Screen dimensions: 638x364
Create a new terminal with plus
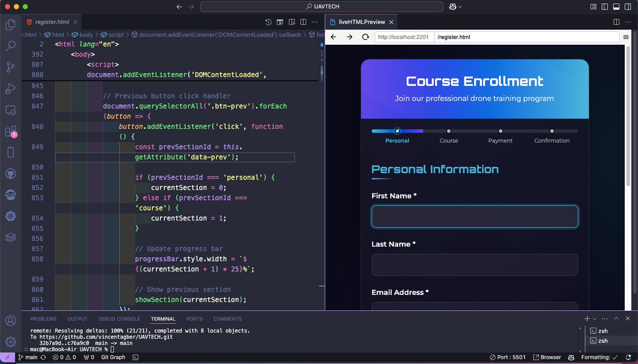587,319
